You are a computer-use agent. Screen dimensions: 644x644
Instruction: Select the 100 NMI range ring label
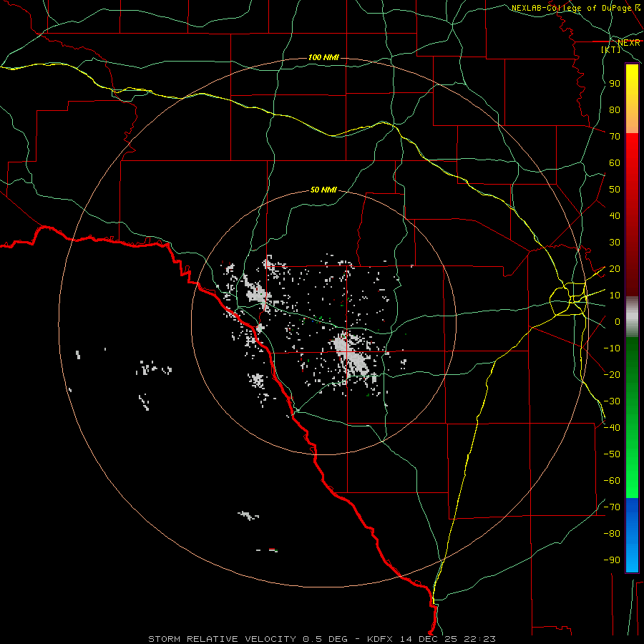323,57
